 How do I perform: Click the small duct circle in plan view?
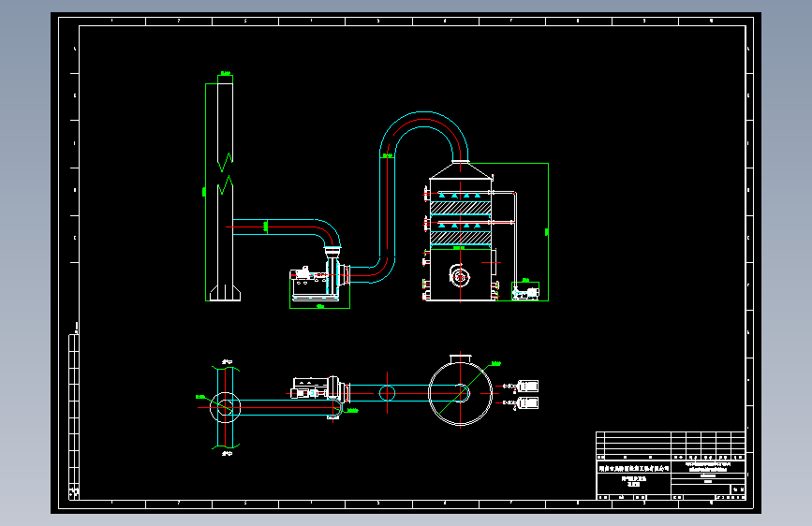[x=388, y=393]
